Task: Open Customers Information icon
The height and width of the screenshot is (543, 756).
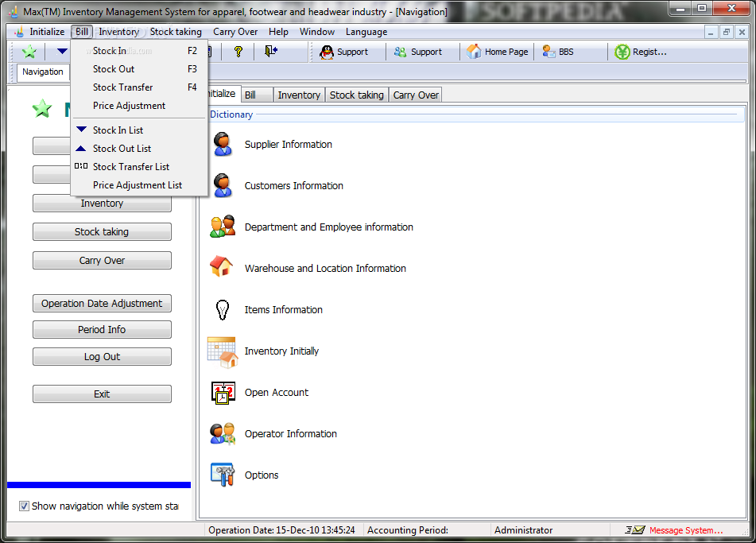Action: pyautogui.click(x=223, y=186)
